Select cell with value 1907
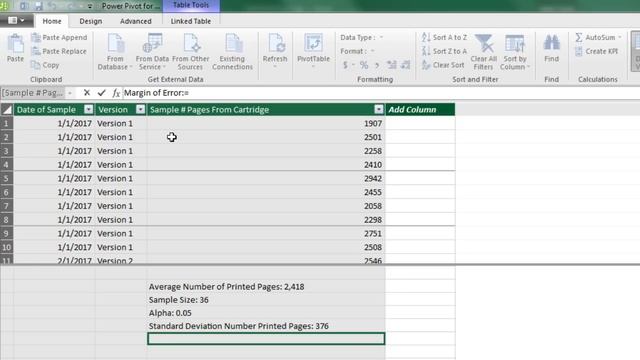Screen dimensions: 640x360 pyautogui.click(x=266, y=123)
